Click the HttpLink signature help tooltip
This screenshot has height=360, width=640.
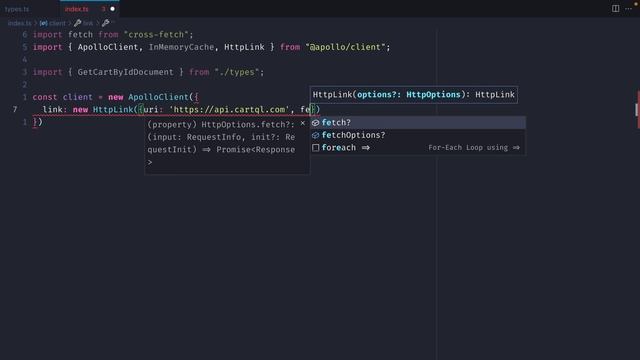click(413, 95)
